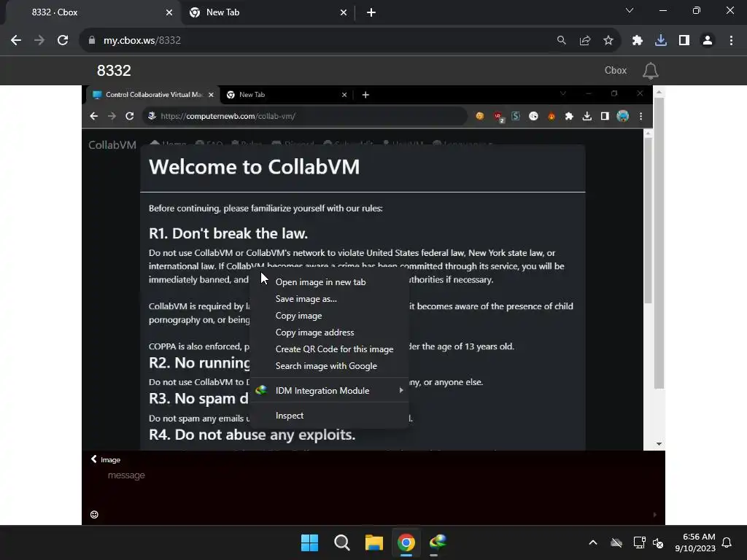747x560 pixels.
Task: Click the zoom magnifier icon in address bar
Action: coord(562,41)
